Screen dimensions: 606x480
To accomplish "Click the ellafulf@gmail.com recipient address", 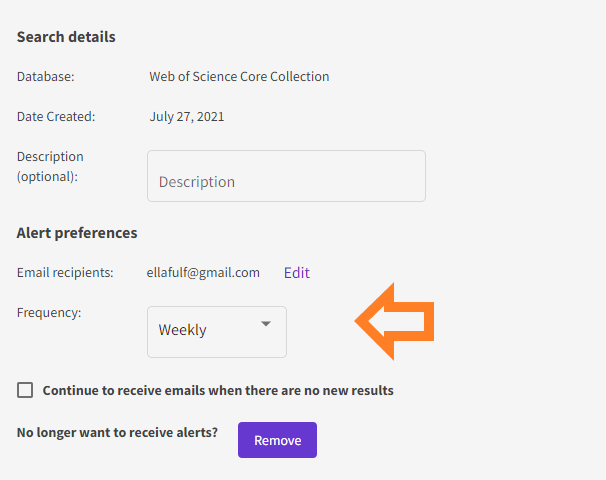I will (203, 273).
